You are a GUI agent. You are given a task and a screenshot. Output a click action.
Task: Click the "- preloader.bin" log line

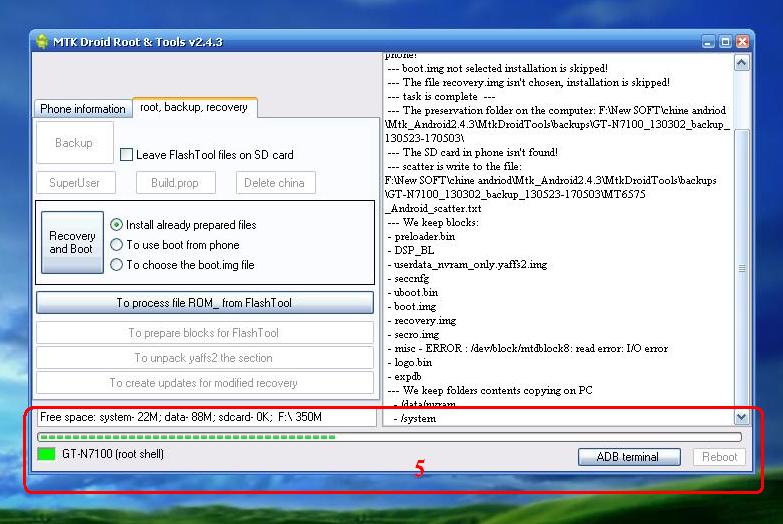(x=421, y=236)
